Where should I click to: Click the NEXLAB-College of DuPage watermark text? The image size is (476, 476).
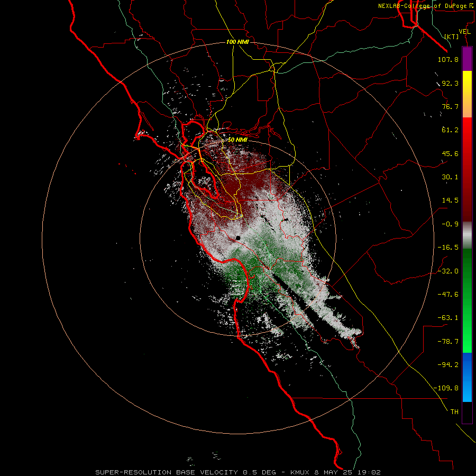pos(427,6)
